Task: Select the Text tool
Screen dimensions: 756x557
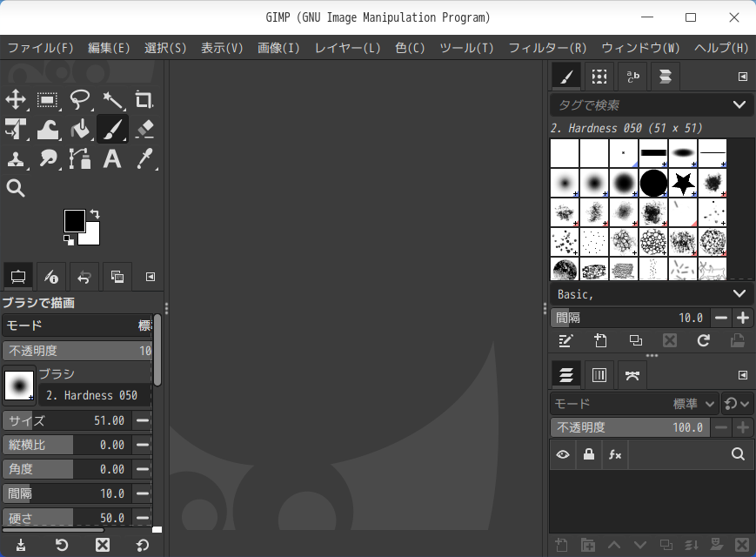Action: (x=111, y=158)
